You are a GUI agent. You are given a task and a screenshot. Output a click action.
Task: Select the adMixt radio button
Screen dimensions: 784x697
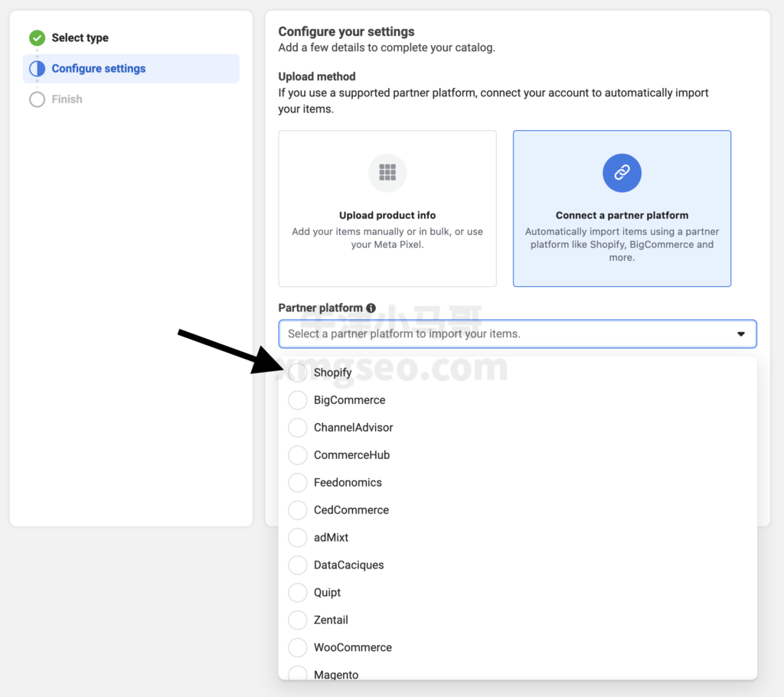pos(298,537)
